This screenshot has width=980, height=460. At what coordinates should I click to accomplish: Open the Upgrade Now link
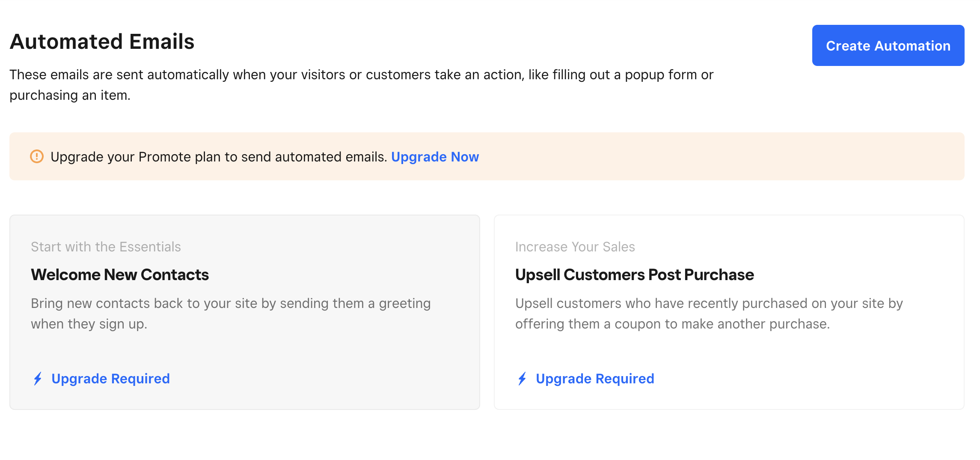coord(435,157)
